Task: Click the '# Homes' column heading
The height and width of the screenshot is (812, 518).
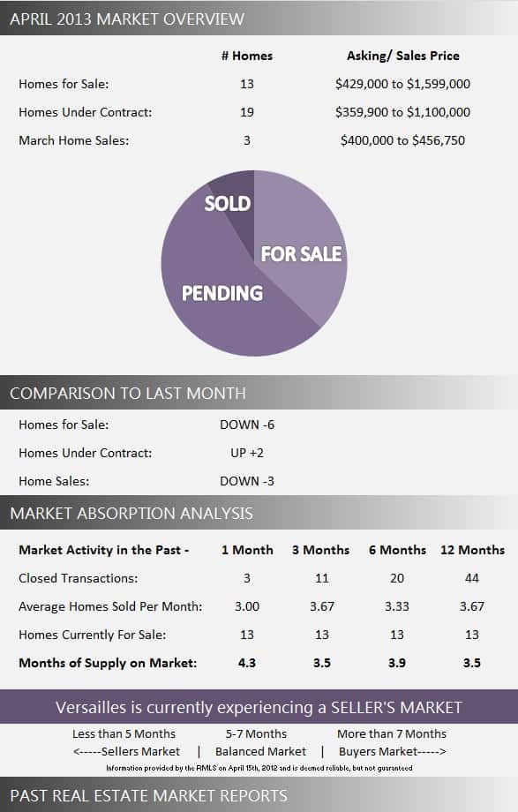Action: pyautogui.click(x=247, y=56)
